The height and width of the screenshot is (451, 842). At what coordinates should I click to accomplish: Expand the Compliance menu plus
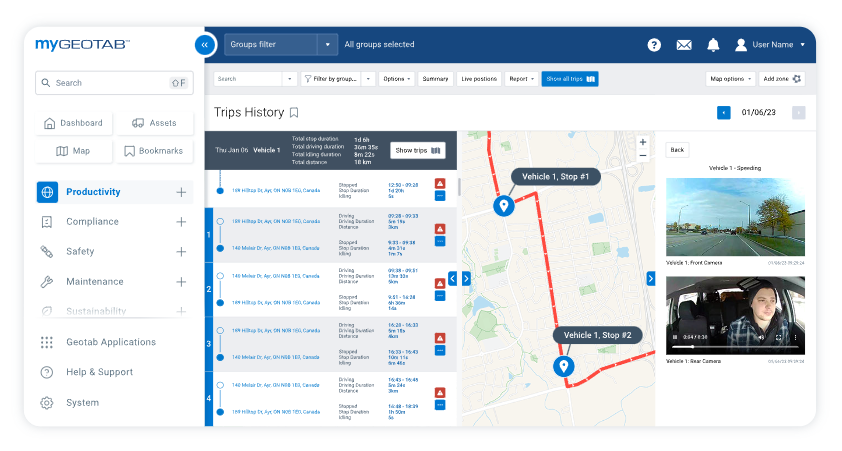point(182,222)
